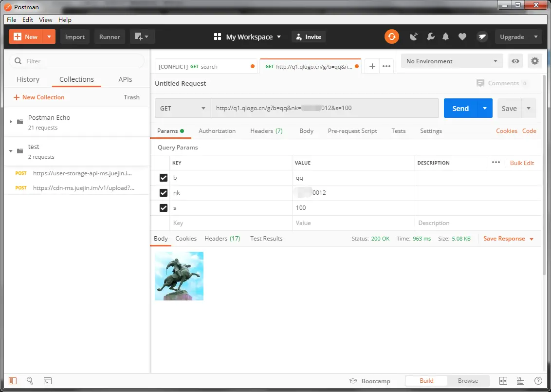Click the Bulk Edit link

(522, 163)
